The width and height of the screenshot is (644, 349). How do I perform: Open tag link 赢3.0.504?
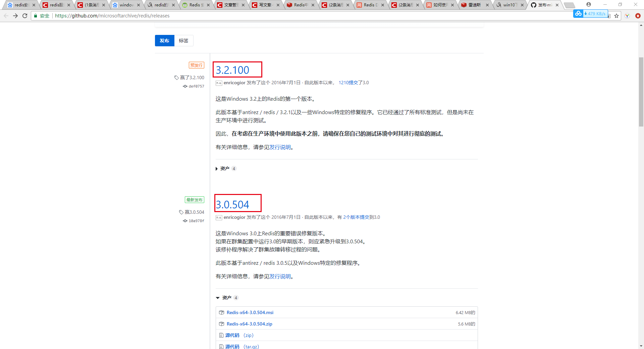(195, 212)
